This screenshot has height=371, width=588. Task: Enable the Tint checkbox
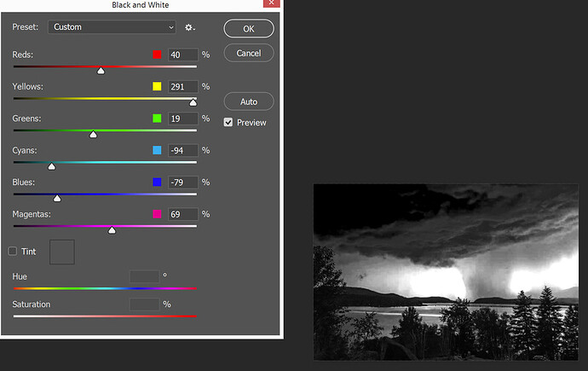pyautogui.click(x=13, y=252)
